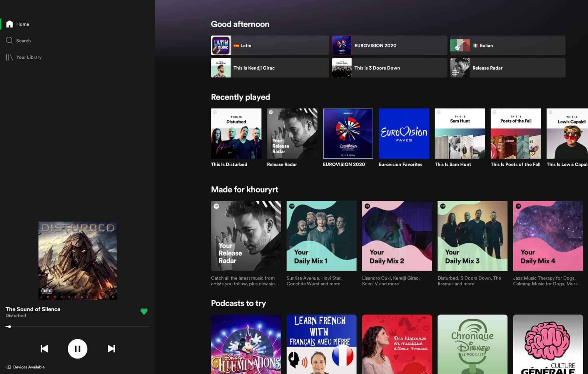The image size is (588, 374).
Task: Open the song page for The Sound of Silence
Action: [33, 309]
